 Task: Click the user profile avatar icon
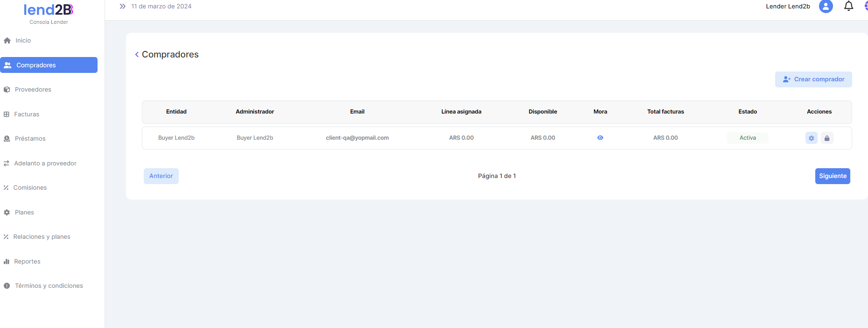[826, 7]
